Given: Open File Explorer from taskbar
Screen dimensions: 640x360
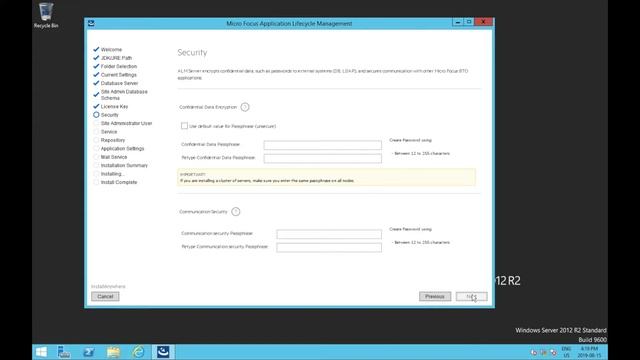Looking at the screenshot, I should coord(113,352).
